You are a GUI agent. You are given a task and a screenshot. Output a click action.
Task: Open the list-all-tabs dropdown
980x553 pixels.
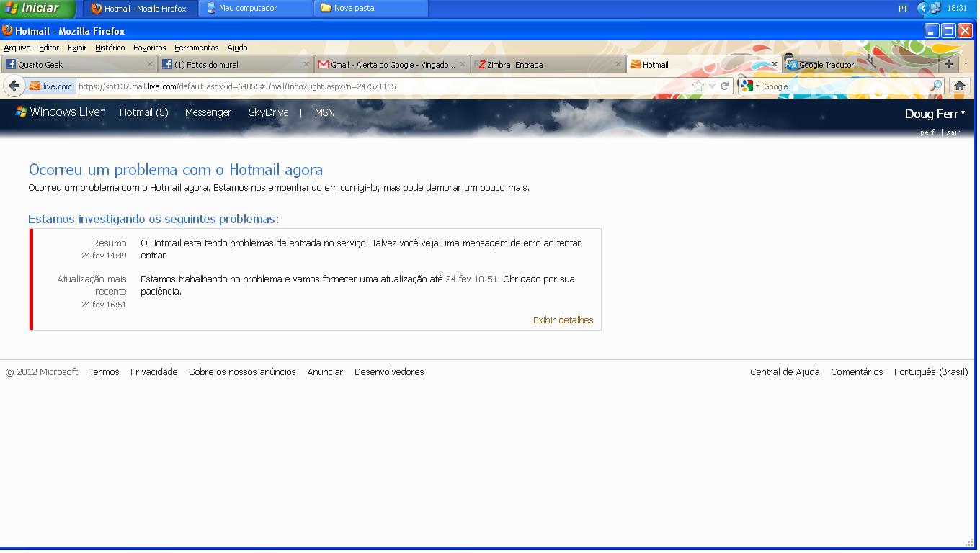(x=966, y=64)
